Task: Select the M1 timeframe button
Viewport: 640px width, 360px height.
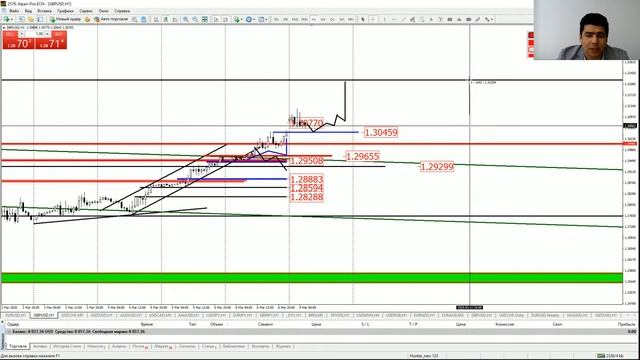Action: pos(276,19)
